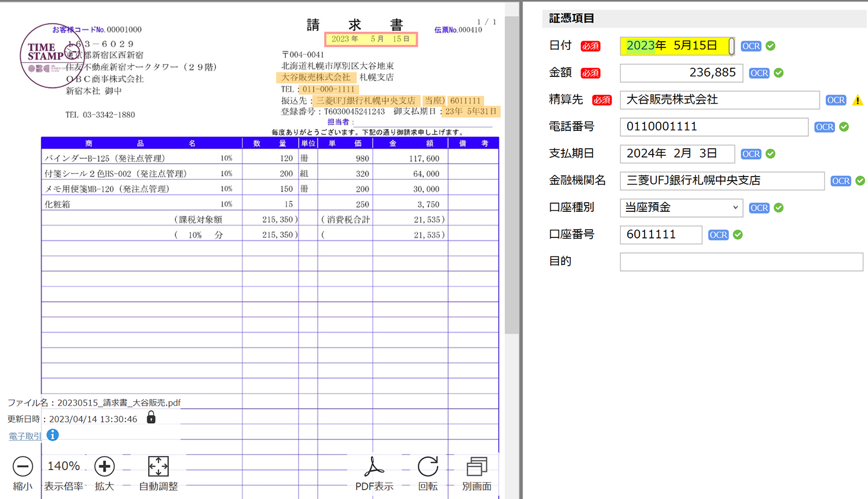Click the OCR button for 口座種別
The image size is (868, 499).
coord(759,208)
